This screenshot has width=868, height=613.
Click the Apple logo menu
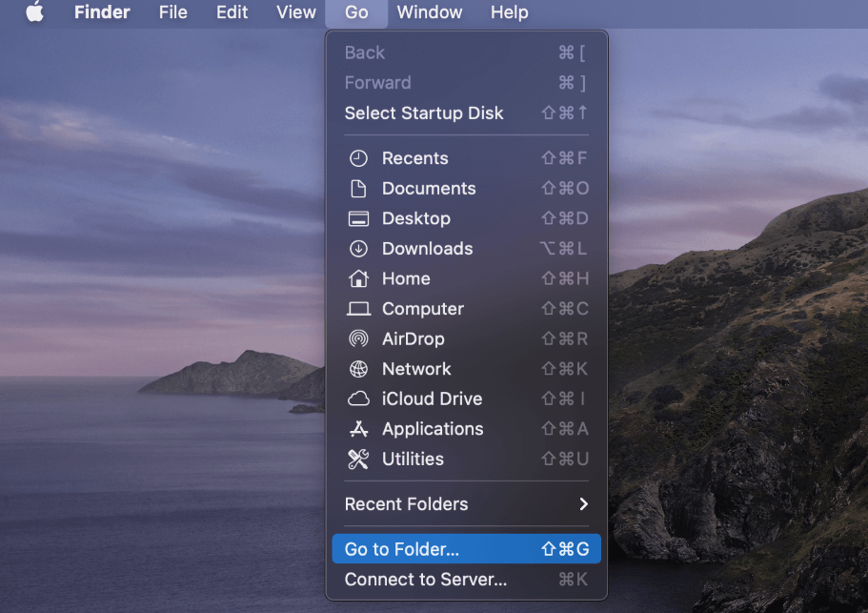pyautogui.click(x=34, y=12)
